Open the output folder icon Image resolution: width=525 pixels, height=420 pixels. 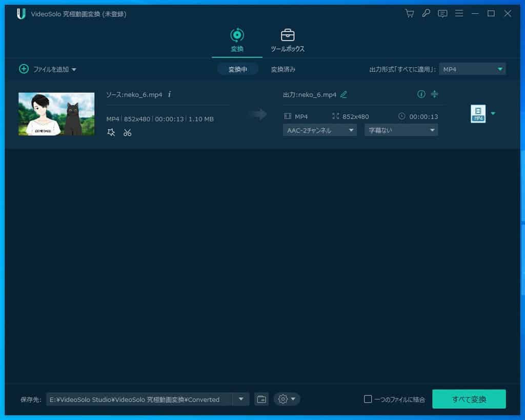point(261,399)
